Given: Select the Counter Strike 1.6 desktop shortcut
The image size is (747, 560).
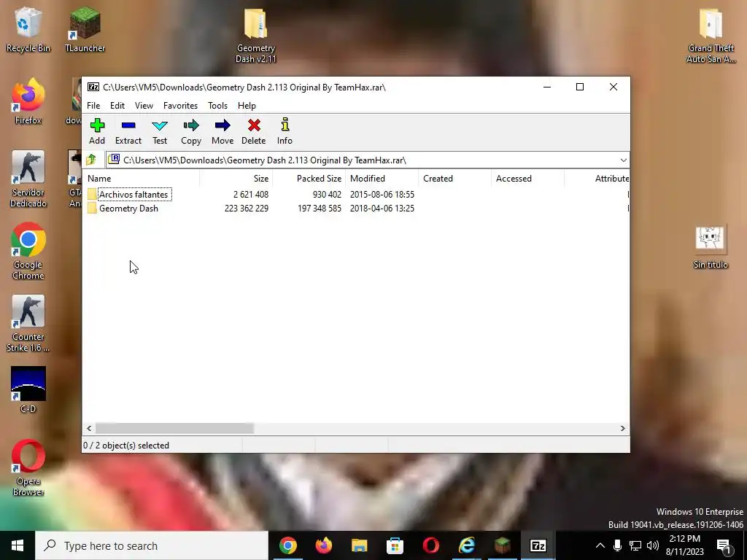Looking at the screenshot, I should tap(28, 323).
